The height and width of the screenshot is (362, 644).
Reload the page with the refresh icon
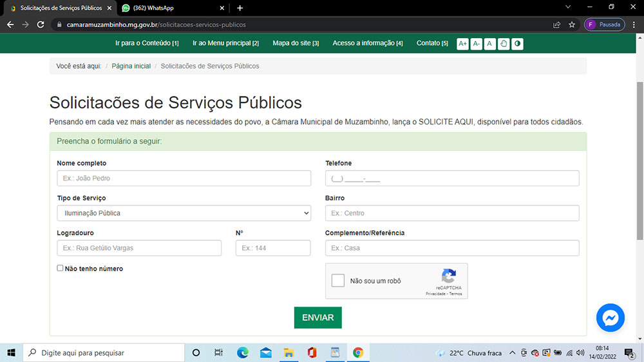pyautogui.click(x=41, y=24)
